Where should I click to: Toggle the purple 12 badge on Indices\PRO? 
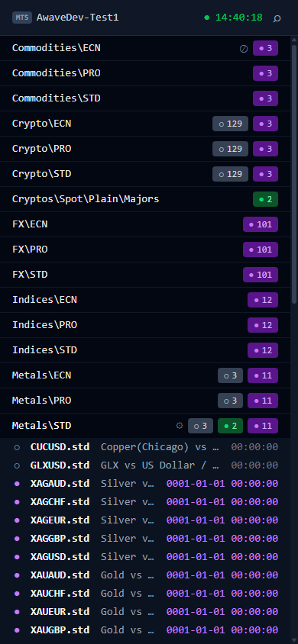263,325
